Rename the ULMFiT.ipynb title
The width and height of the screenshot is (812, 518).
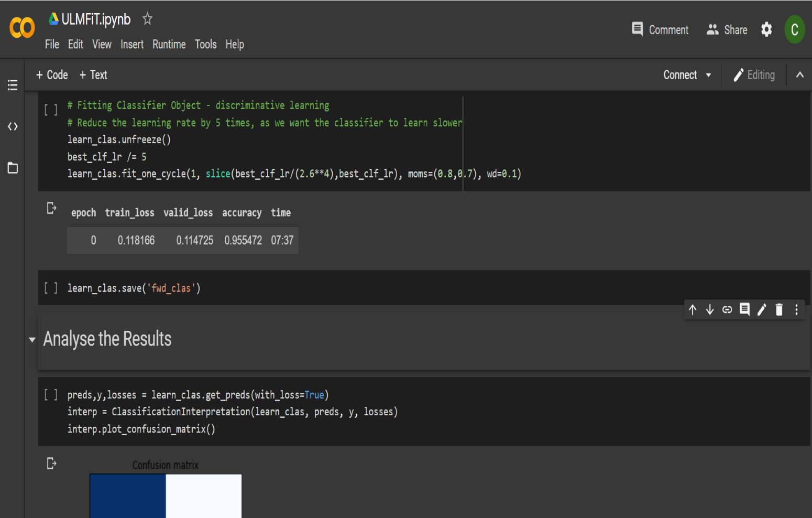96,19
